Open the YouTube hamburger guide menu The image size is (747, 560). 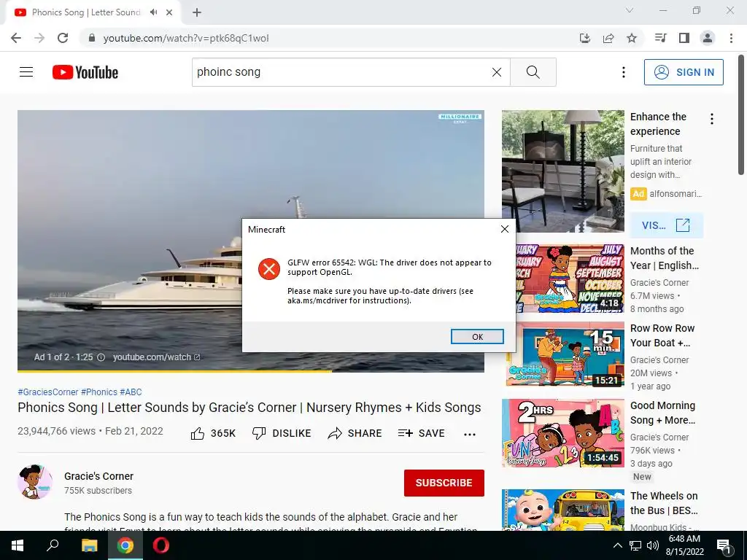click(26, 72)
